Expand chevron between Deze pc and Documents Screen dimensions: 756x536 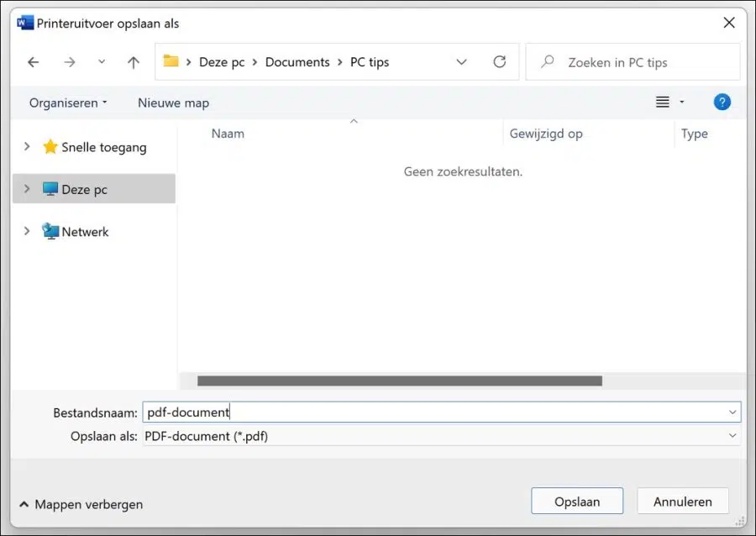click(x=255, y=62)
